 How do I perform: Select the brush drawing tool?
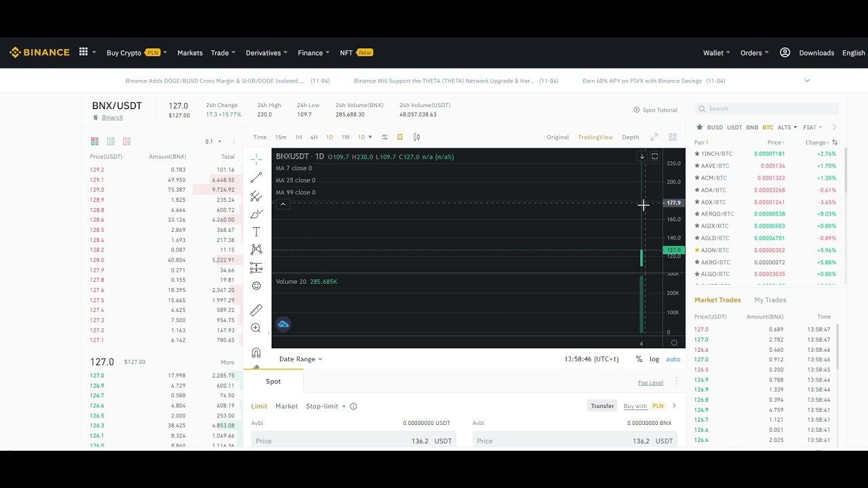click(256, 214)
